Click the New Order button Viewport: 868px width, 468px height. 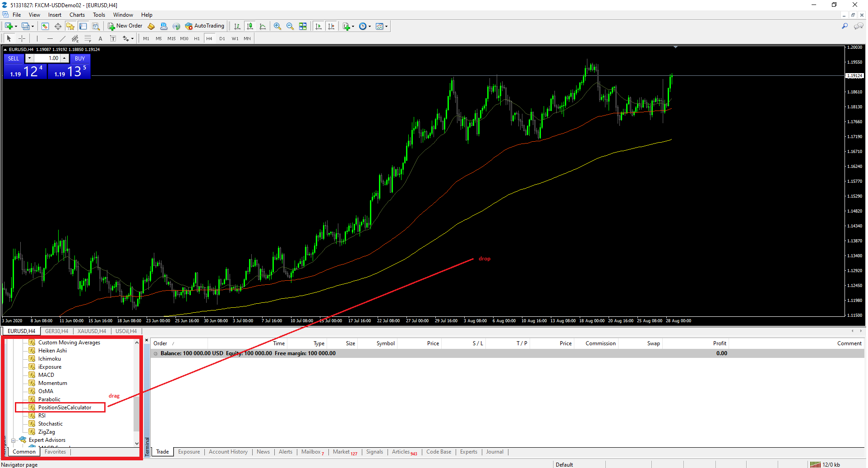click(x=125, y=26)
